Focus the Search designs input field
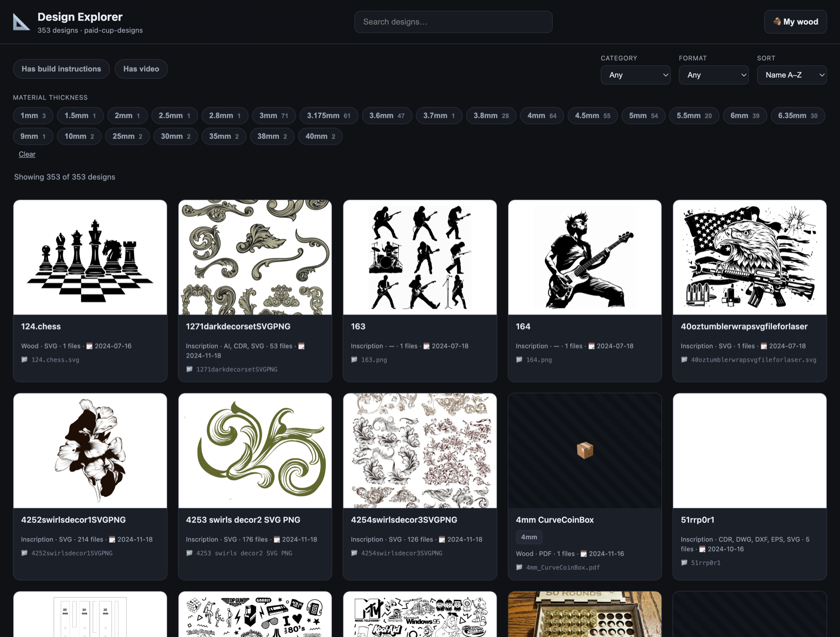 (x=453, y=22)
